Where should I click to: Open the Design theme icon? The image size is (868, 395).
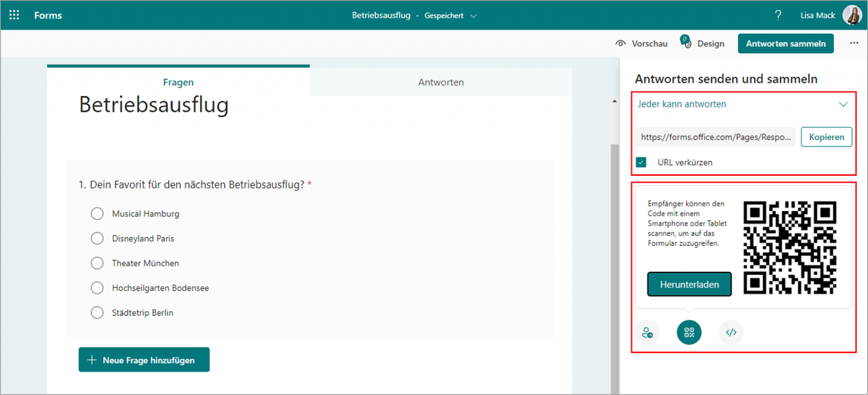coord(686,42)
